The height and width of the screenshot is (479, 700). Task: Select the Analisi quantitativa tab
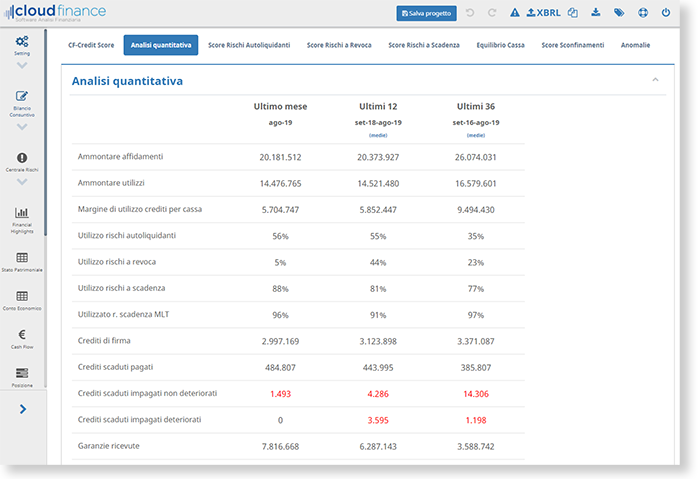tap(161, 45)
